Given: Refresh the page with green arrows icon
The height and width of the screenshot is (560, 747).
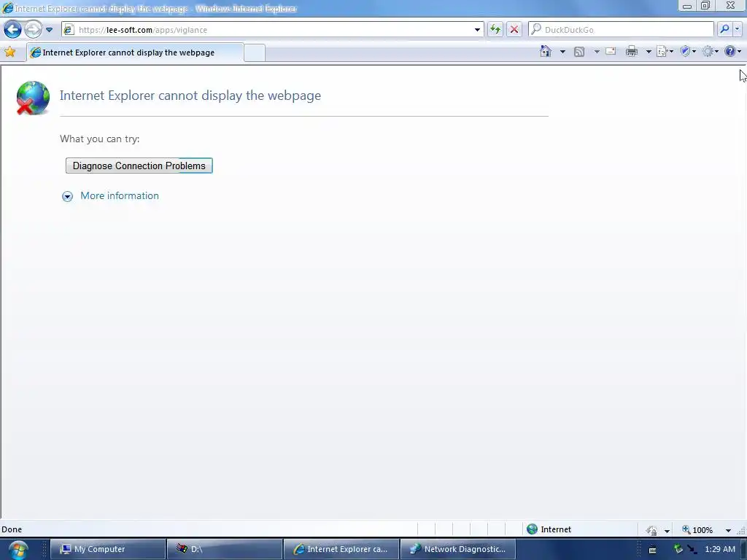Looking at the screenshot, I should [495, 29].
